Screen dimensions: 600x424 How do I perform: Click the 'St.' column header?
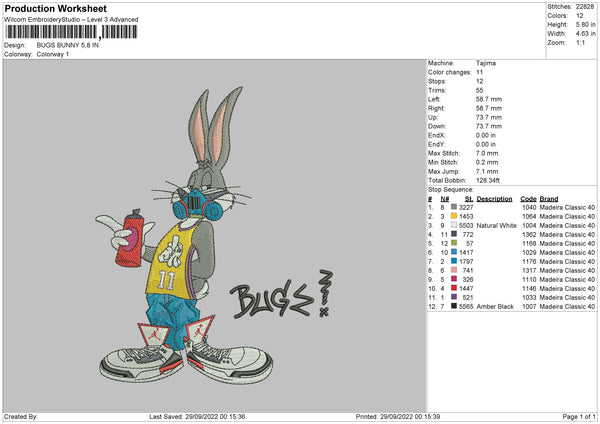tap(469, 199)
